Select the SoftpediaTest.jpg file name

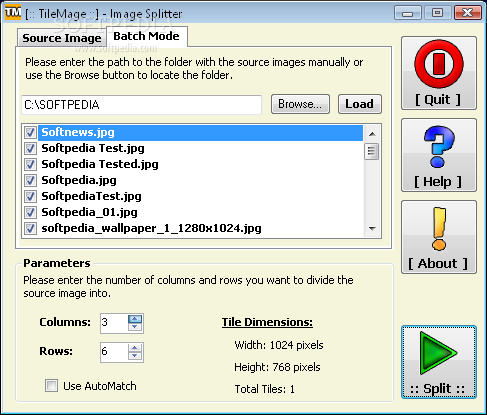click(91, 196)
